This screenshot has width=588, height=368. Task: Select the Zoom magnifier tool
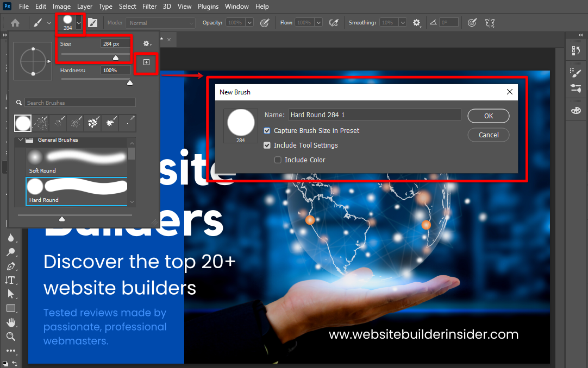(10, 337)
